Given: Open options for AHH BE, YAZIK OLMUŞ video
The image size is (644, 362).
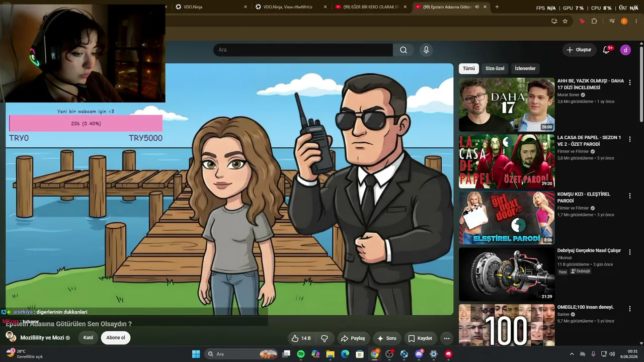Looking at the screenshot, I should pyautogui.click(x=629, y=82).
